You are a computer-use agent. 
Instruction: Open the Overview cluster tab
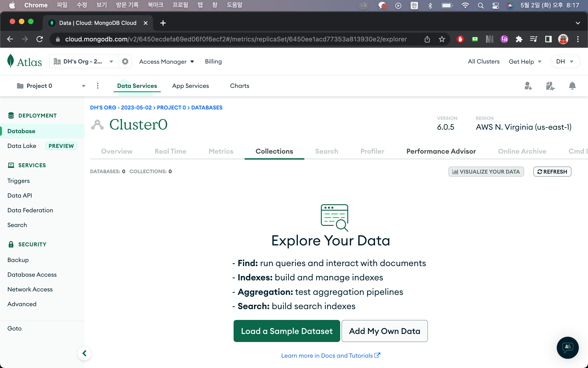117,151
